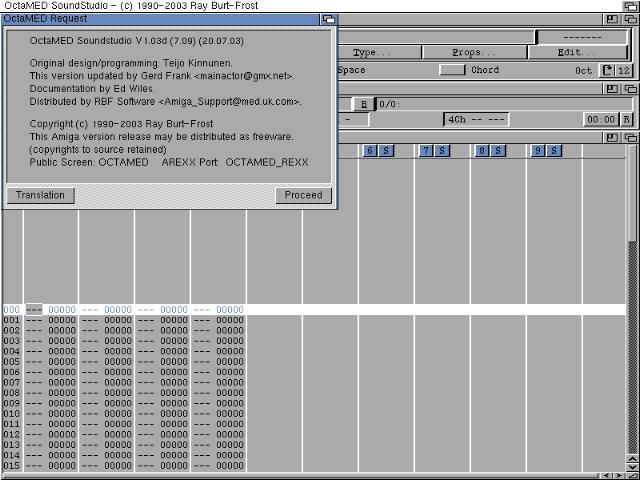Click depth gadget of song status window
This screenshot has width=640, height=480.
point(631,89)
